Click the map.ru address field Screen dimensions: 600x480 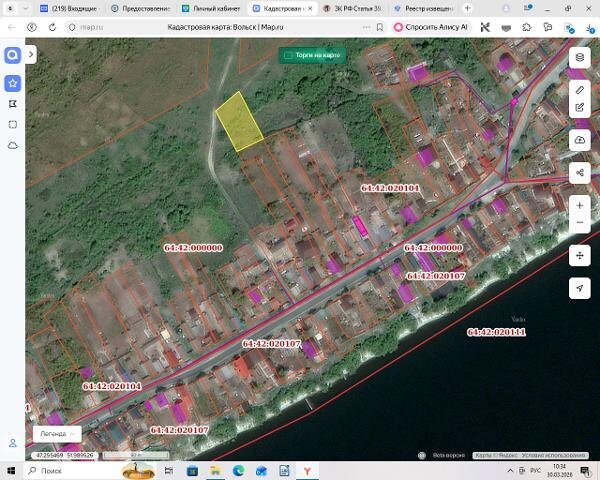(x=92, y=27)
